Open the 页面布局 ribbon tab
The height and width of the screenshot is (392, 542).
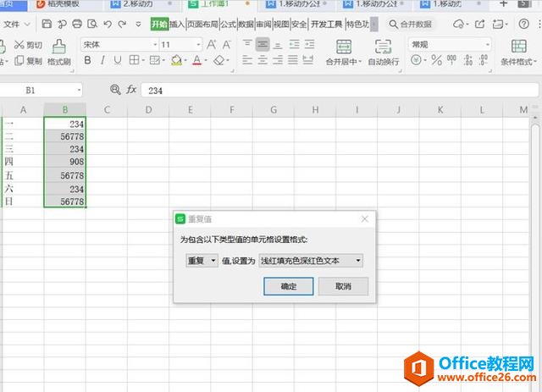click(x=202, y=25)
